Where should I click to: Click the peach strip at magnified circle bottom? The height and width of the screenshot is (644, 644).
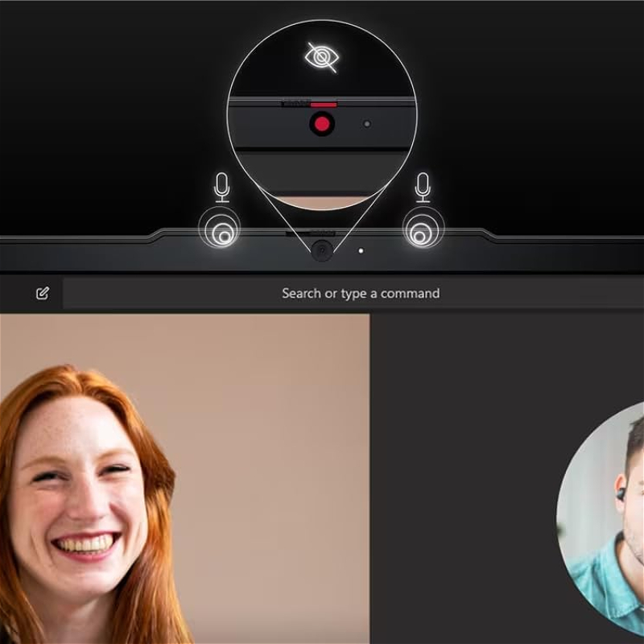(322, 202)
